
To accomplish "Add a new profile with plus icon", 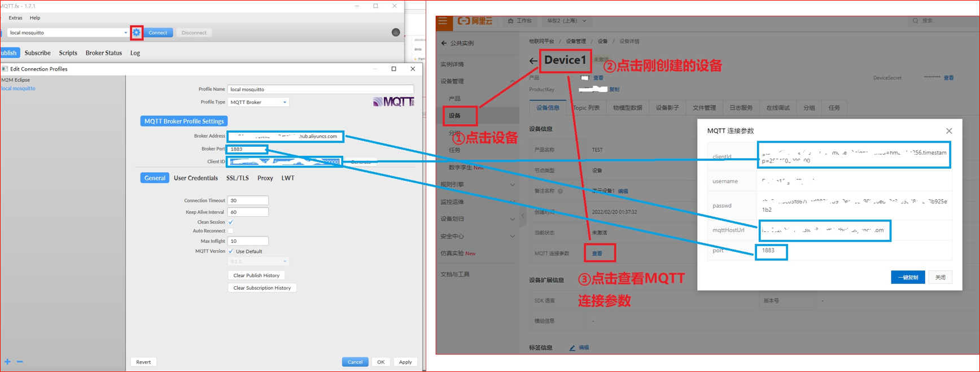I will point(7,362).
